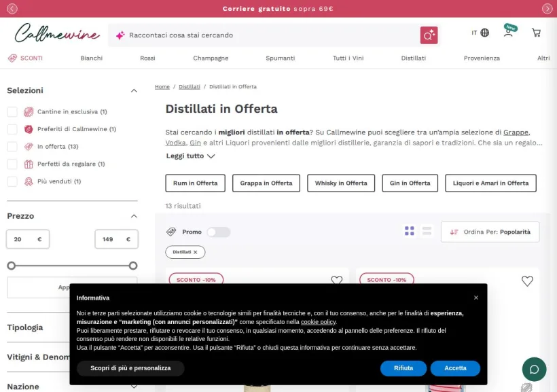The width and height of the screenshot is (557, 392).
Task: Click the Promo tag icon
Action: pos(171,232)
